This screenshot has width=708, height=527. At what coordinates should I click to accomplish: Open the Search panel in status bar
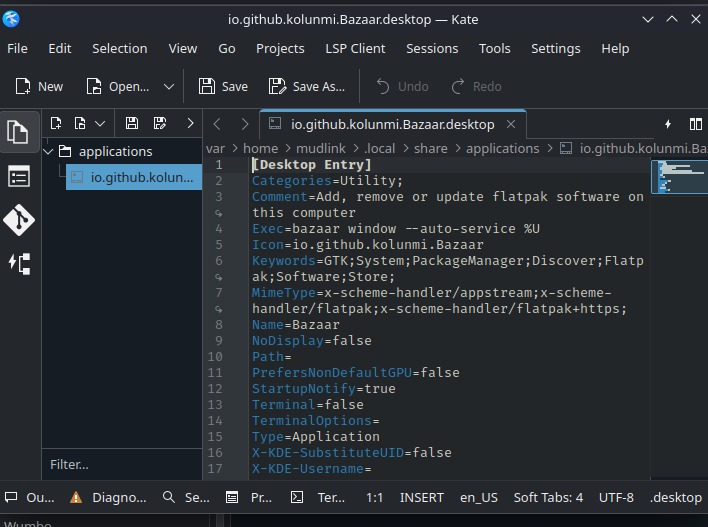click(186, 497)
